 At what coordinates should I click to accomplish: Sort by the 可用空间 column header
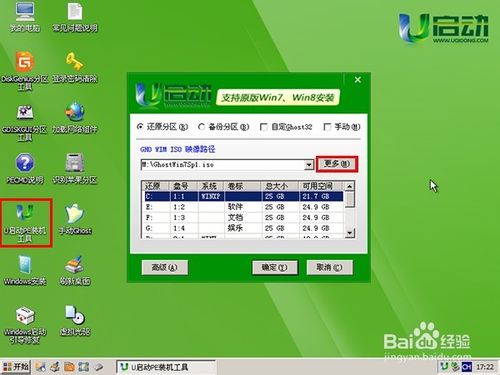pyautogui.click(x=321, y=186)
